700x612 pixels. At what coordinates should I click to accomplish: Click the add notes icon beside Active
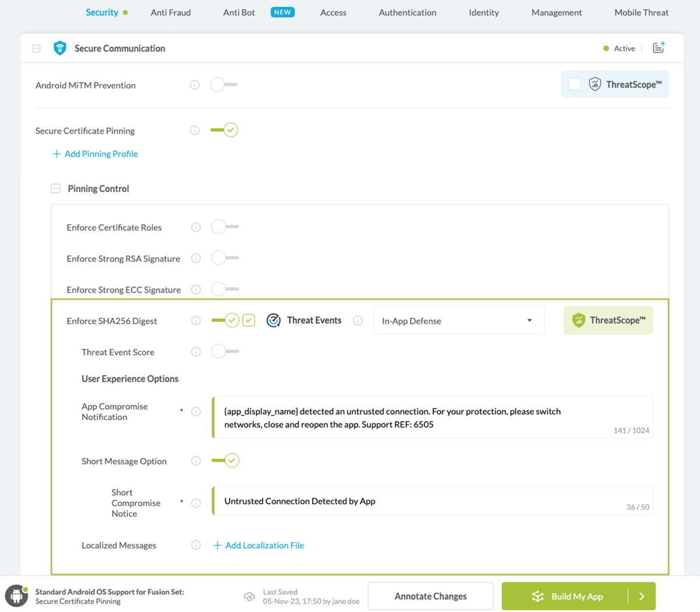tap(659, 48)
